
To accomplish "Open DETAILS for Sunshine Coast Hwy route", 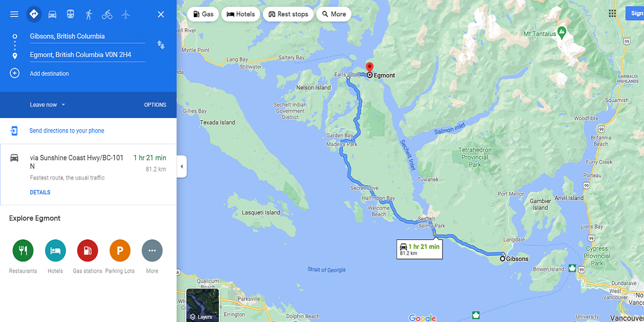I will [x=40, y=193].
